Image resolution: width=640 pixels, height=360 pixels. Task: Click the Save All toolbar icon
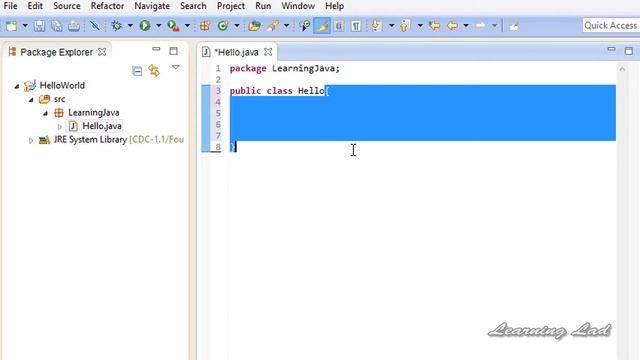(57, 26)
